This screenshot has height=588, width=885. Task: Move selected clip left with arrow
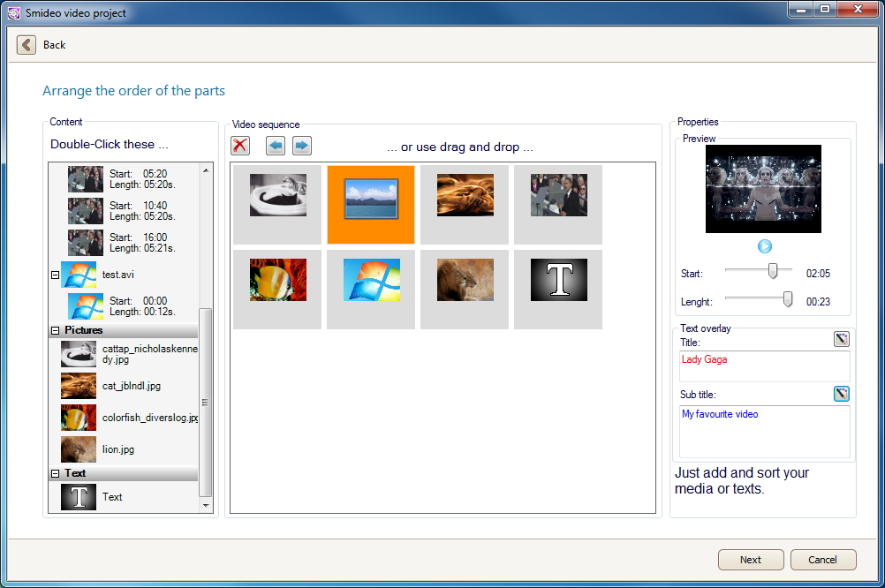pos(276,147)
